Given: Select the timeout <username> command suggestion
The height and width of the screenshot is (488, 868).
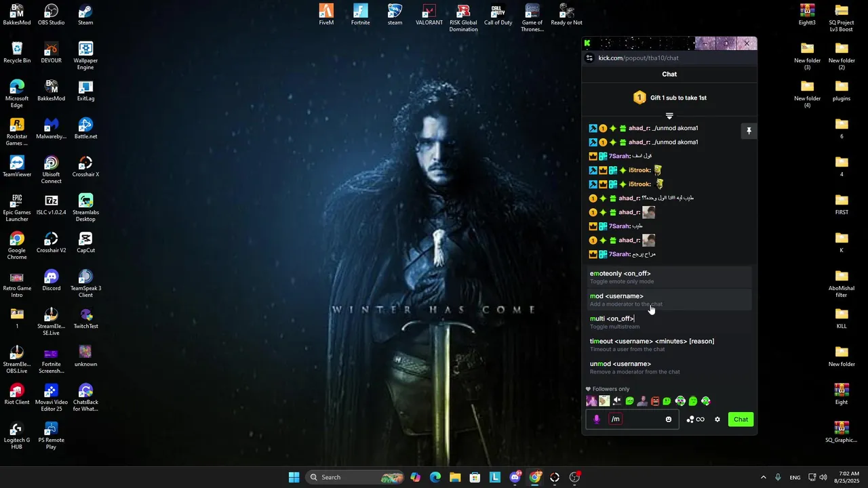Looking at the screenshot, I should coord(669,344).
